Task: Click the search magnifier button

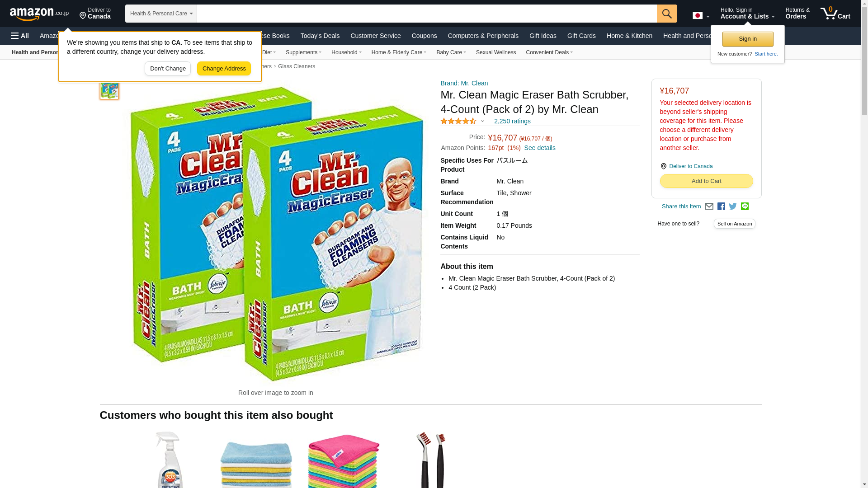Action: coord(667,14)
